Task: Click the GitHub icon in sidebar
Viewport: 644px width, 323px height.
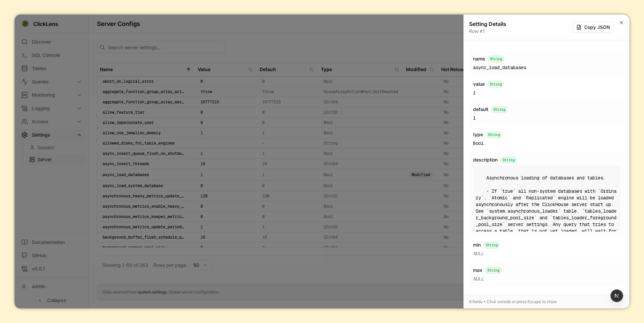Action: click(x=25, y=256)
